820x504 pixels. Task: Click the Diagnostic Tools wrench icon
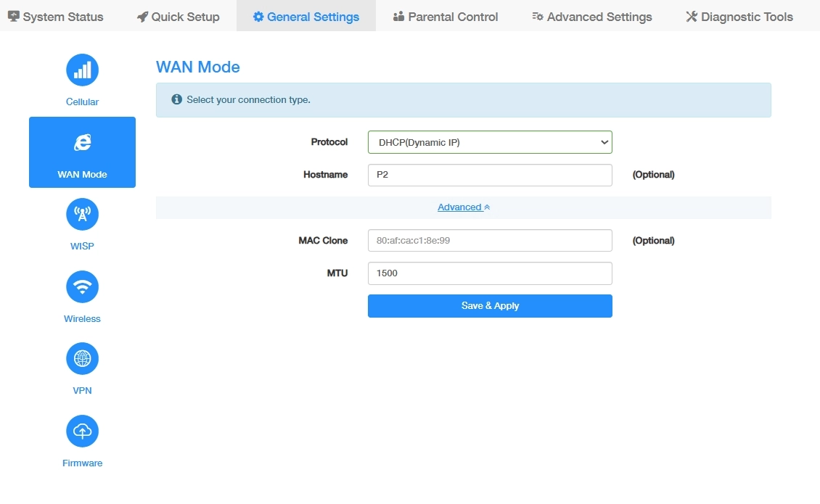691,17
